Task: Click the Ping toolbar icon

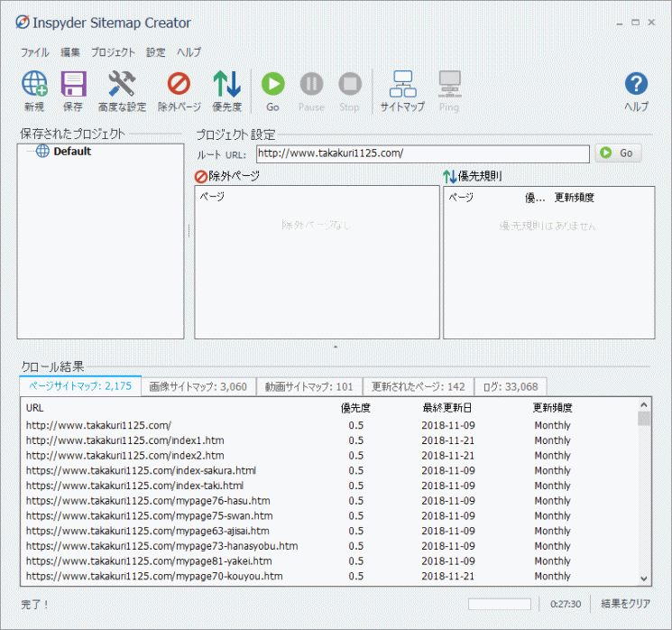Action: pos(449,91)
